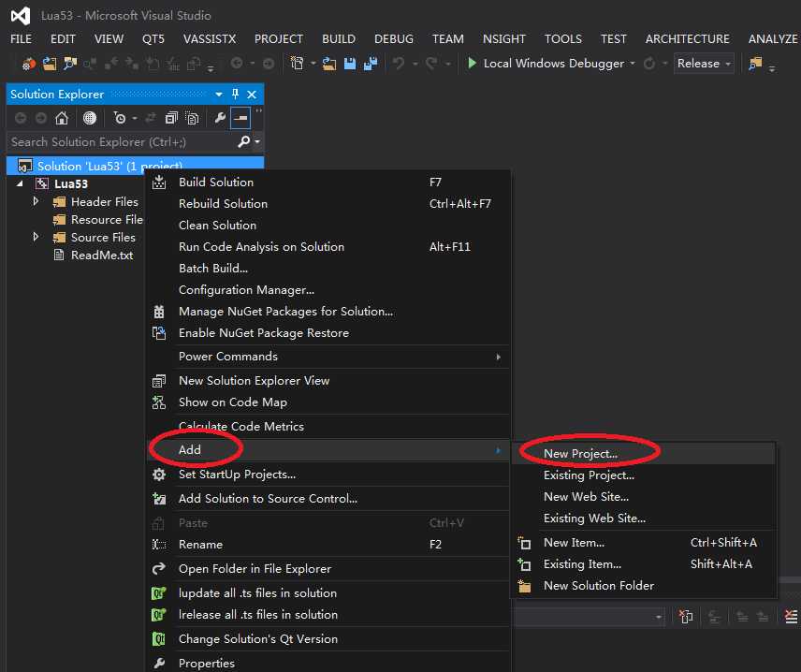
Task: Click the Save floppy disk icon
Action: [x=349, y=64]
